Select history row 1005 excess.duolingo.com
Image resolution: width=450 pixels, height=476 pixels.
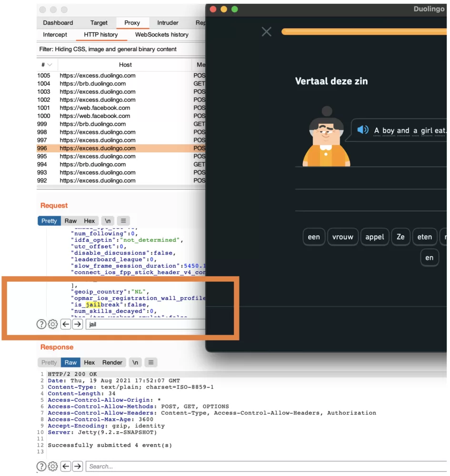121,76
